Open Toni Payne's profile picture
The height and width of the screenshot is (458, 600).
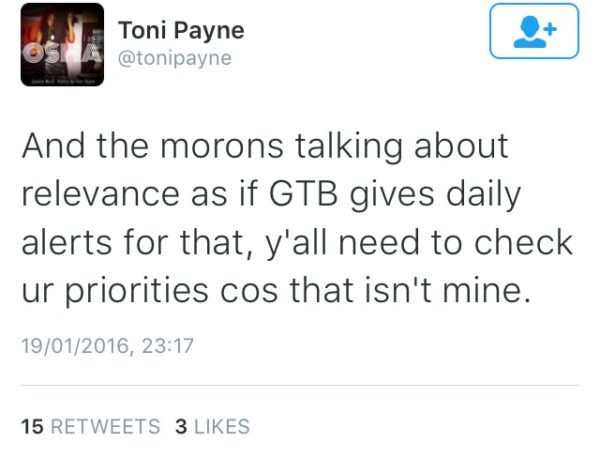62,44
